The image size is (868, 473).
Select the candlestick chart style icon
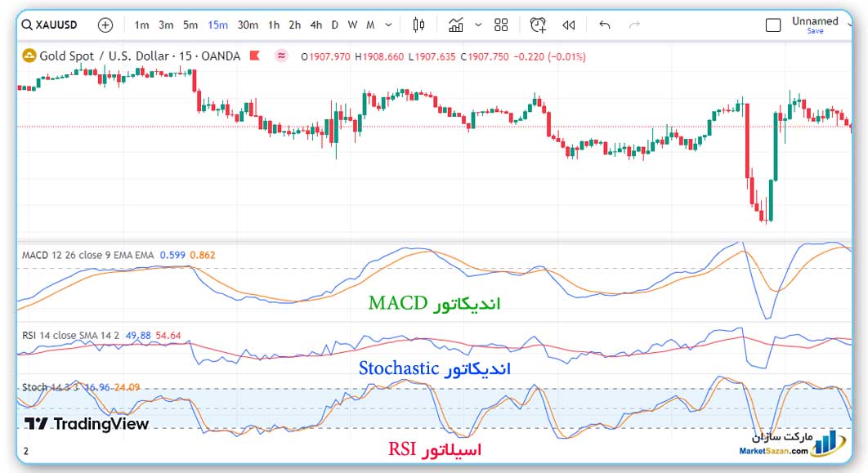(x=419, y=25)
